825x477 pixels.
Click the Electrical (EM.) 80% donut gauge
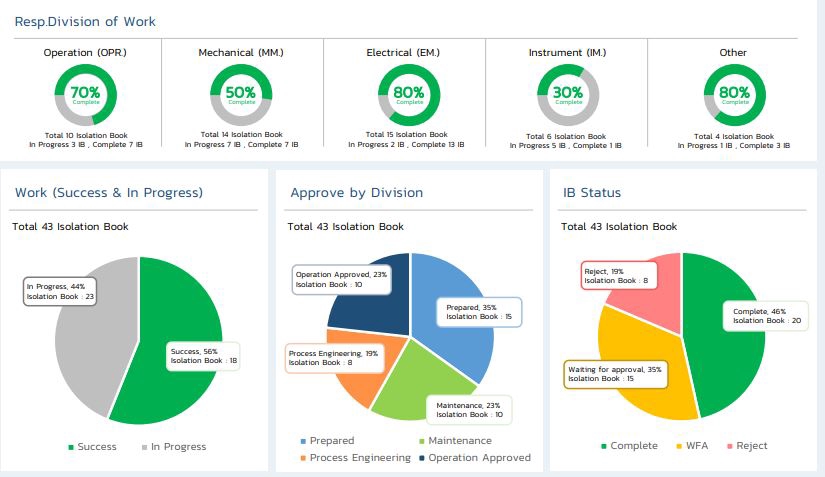(x=409, y=95)
